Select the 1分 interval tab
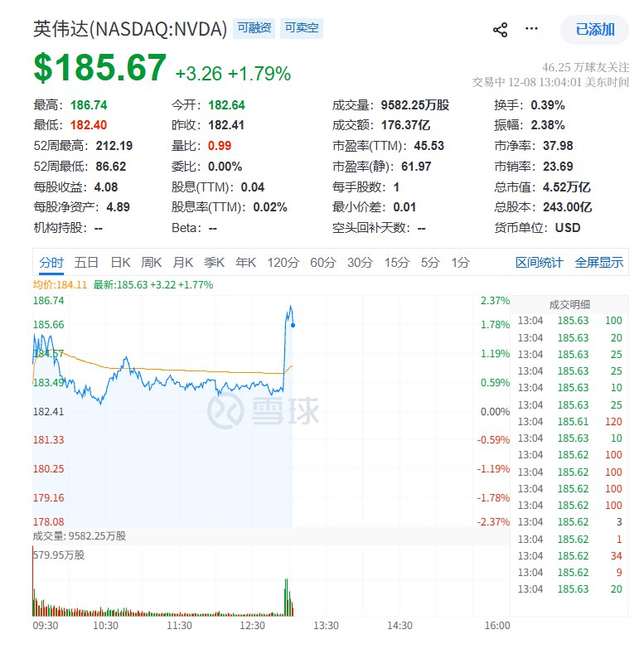Image resolution: width=644 pixels, height=649 pixels. (460, 263)
